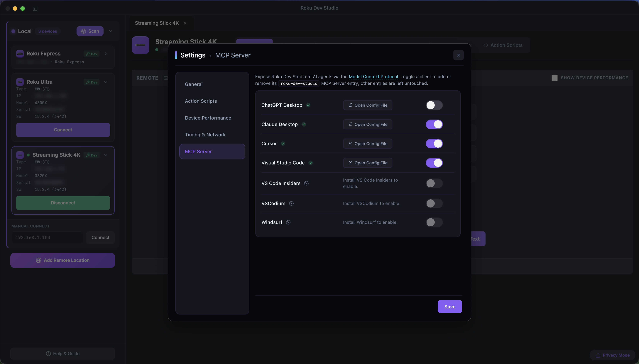The height and width of the screenshot is (364, 639).
Task: Click the Streaming Stick 4K Dev badge
Action: coord(92,155)
